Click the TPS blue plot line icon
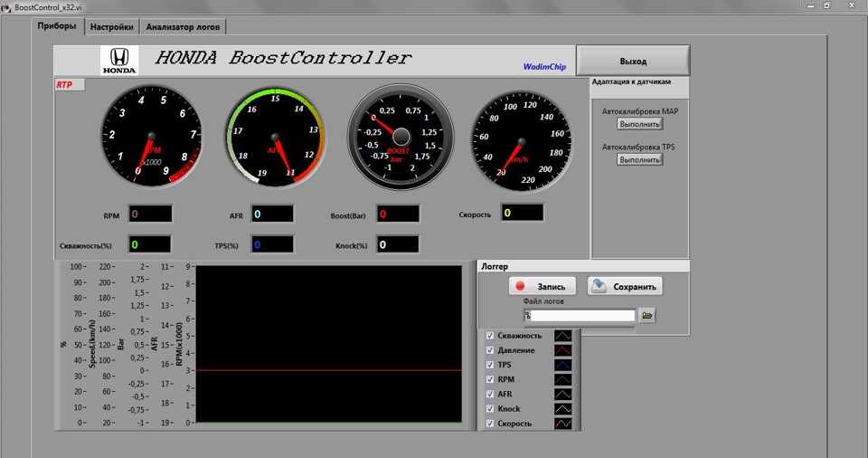The height and width of the screenshot is (458, 868). [563, 365]
